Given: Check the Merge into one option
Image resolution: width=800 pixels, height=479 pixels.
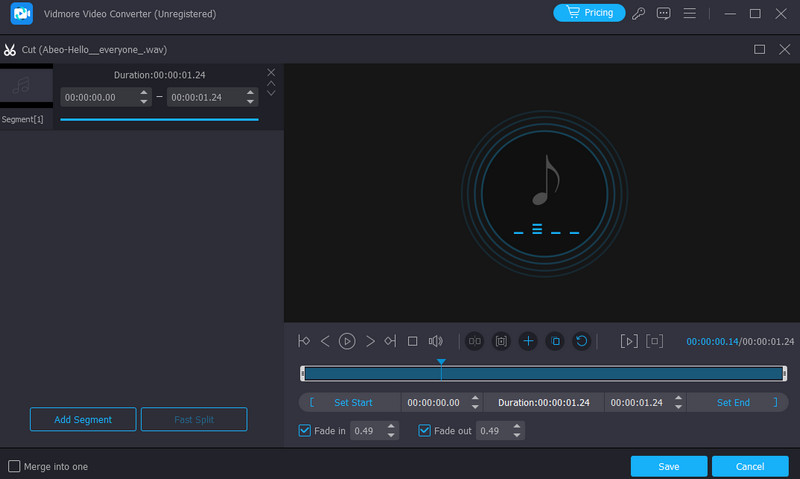Looking at the screenshot, I should point(14,466).
